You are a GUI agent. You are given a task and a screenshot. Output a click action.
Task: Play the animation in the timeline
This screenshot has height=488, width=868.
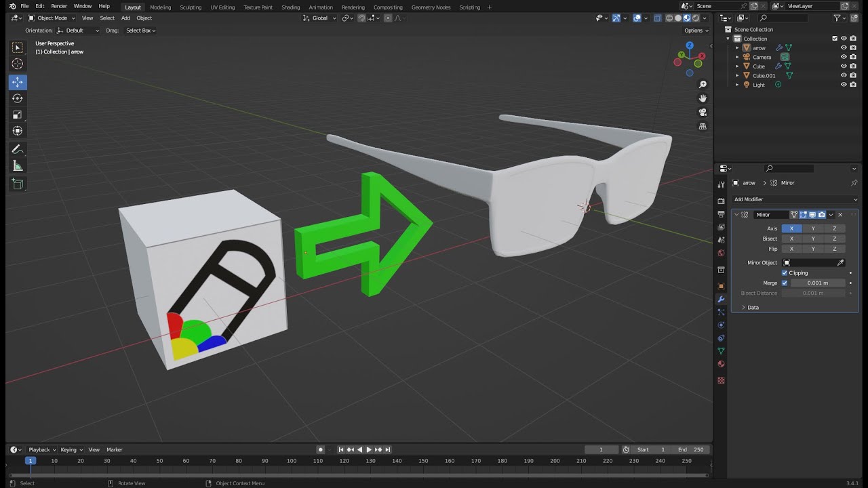tap(369, 449)
